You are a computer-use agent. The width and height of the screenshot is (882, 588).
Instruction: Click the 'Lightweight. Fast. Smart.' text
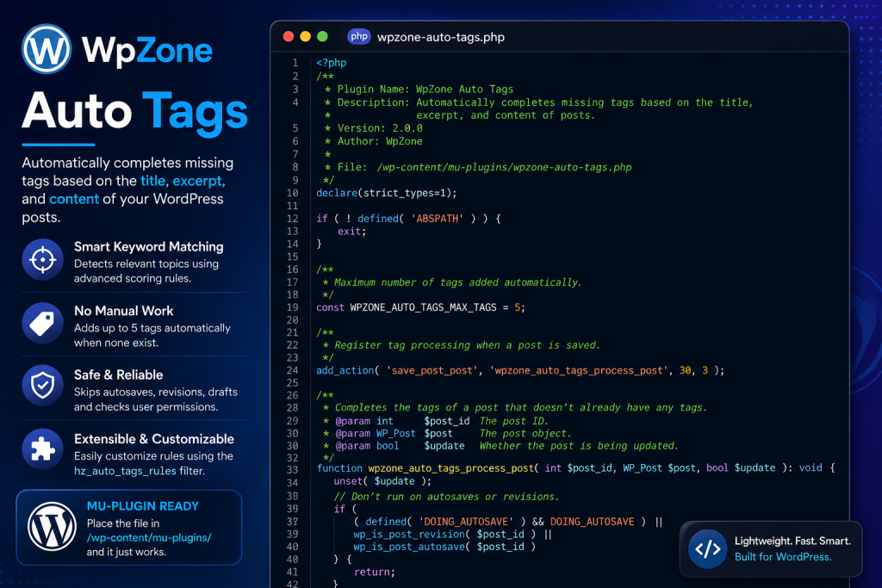[792, 541]
